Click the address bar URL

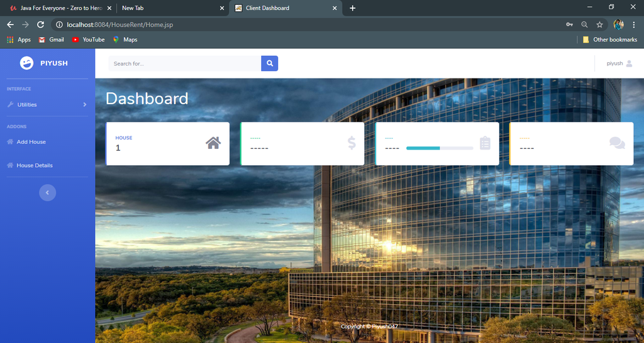120,24
